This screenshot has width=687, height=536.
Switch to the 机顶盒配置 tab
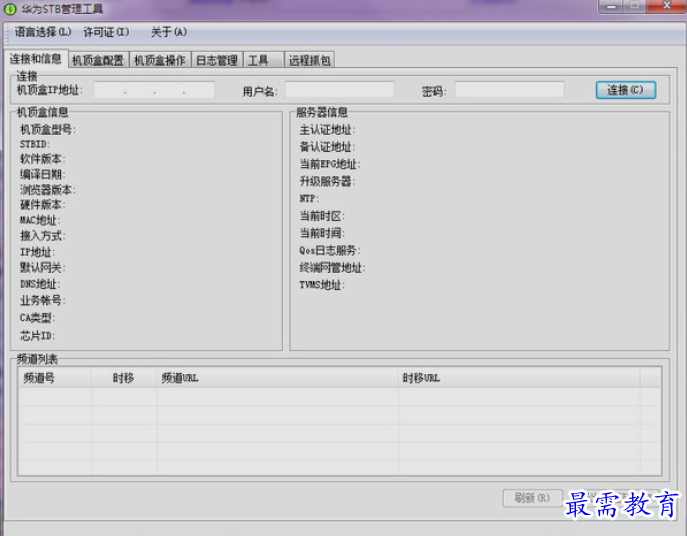(x=98, y=60)
